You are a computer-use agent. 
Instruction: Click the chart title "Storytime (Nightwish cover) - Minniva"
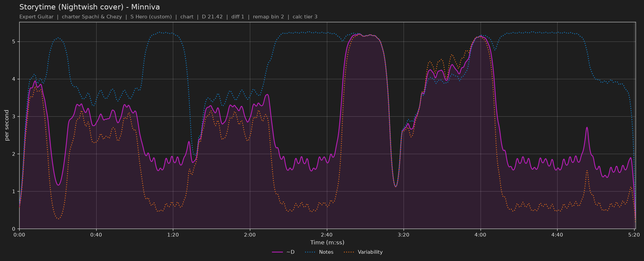point(89,7)
